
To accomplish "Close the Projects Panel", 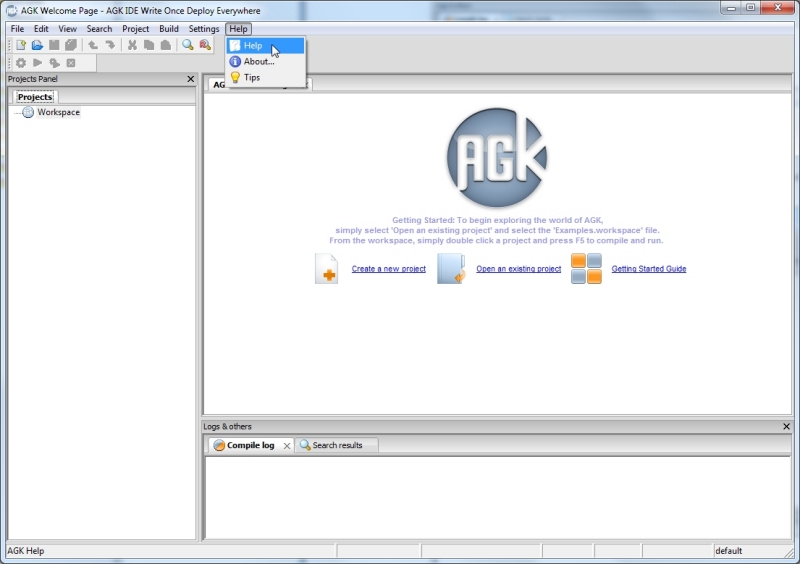I will (190, 79).
